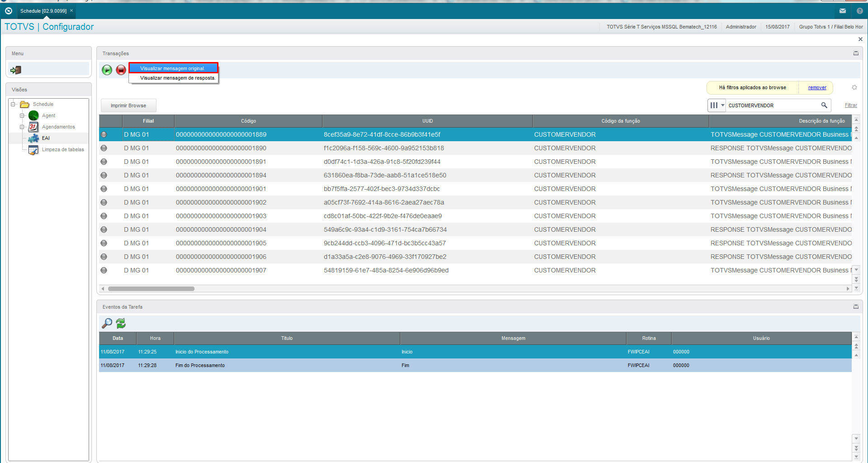Open the help question mark icon
The width and height of the screenshot is (868, 463).
(859, 11)
